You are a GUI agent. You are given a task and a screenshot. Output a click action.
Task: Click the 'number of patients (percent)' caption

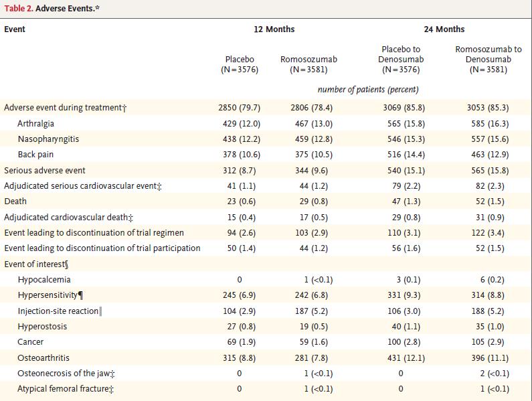pyautogui.click(x=368, y=90)
